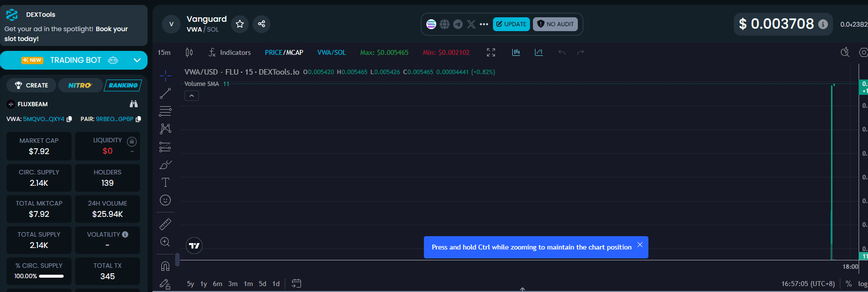Click the UPDATE button
This screenshot has height=292, width=868.
(511, 24)
